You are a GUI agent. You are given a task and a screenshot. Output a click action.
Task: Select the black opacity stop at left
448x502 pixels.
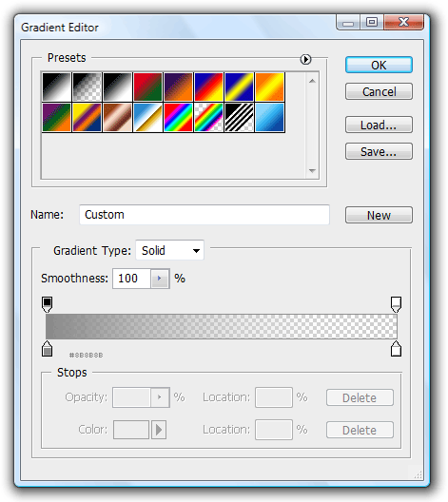click(x=47, y=304)
